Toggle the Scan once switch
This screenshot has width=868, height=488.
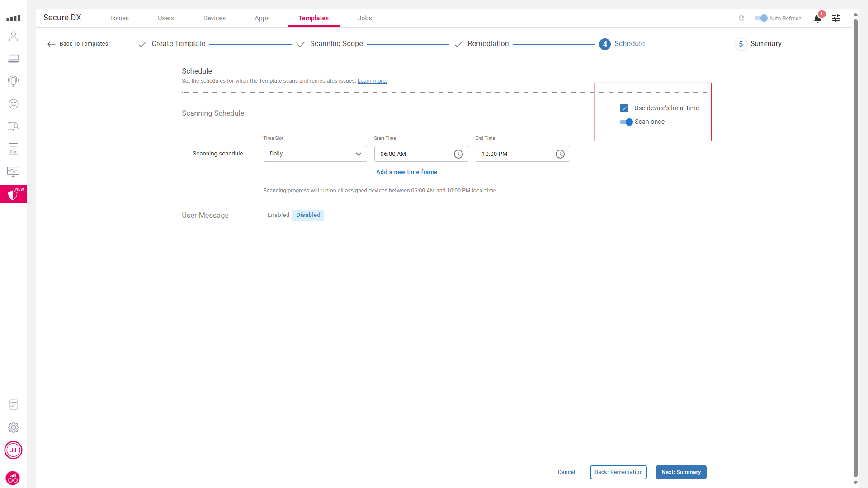click(626, 122)
